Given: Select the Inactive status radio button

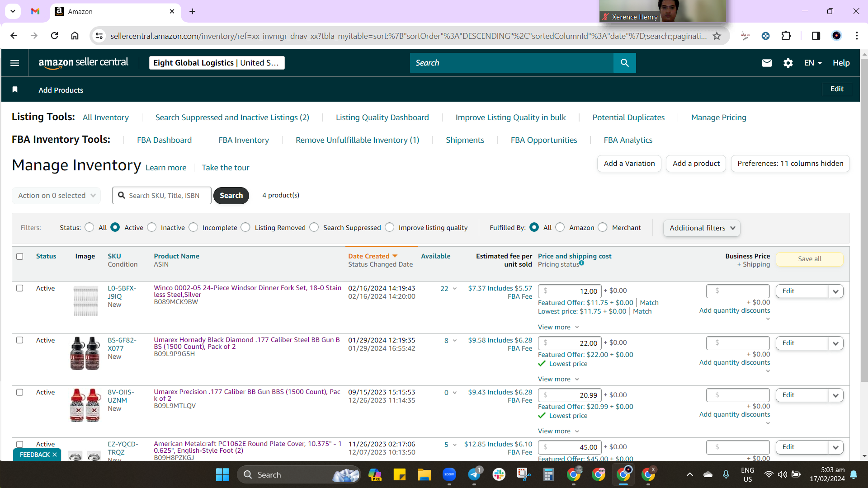Looking at the screenshot, I should pyautogui.click(x=152, y=227).
